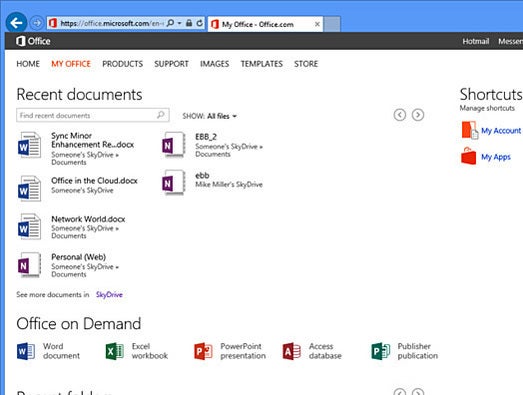Click previous arrow for recent documents

tap(400, 115)
